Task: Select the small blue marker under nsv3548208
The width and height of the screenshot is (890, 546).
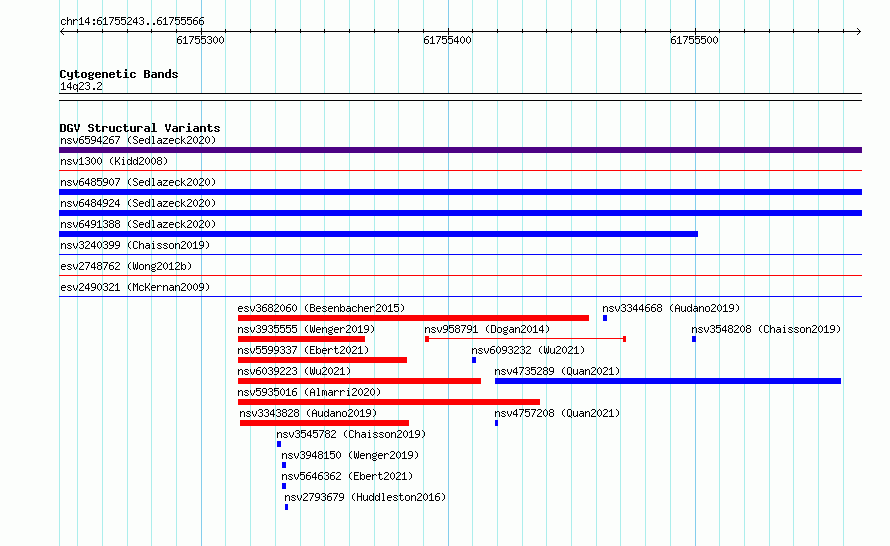Action: click(694, 339)
